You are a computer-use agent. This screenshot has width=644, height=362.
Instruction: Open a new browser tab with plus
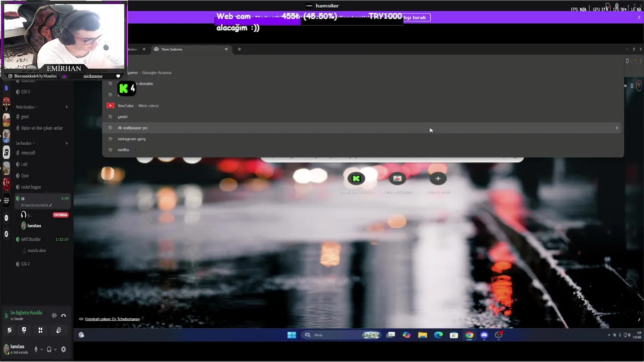[x=239, y=49]
